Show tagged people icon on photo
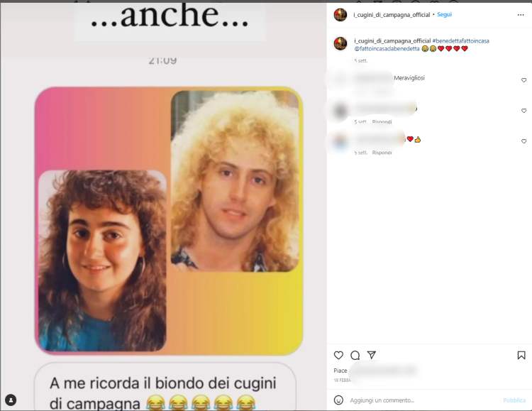 click(11, 400)
